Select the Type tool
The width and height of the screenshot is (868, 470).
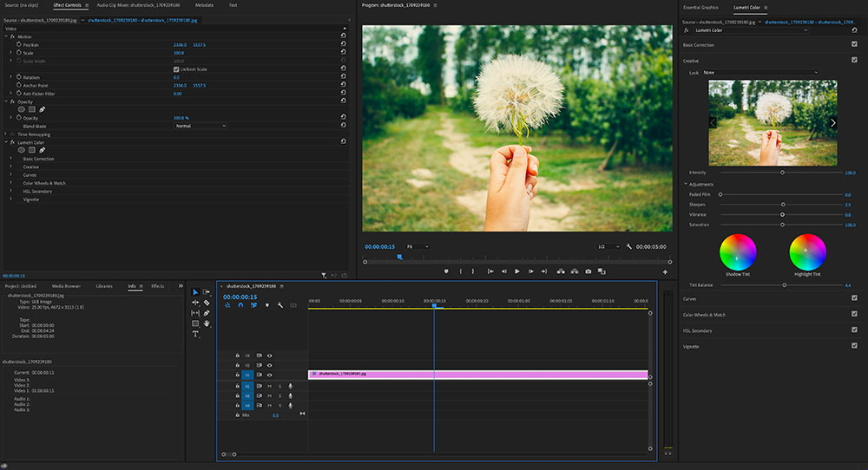click(195, 334)
